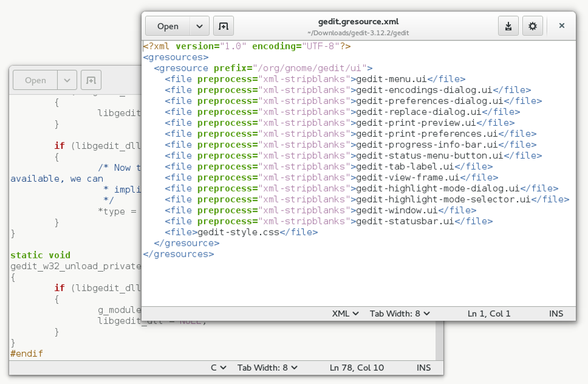The height and width of the screenshot is (384, 588).
Task: Click the line containing gedit-statusbar.ui
Action: (329, 221)
